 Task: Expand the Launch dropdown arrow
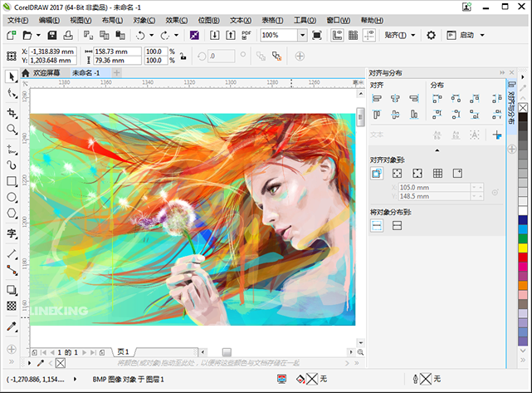click(482, 35)
